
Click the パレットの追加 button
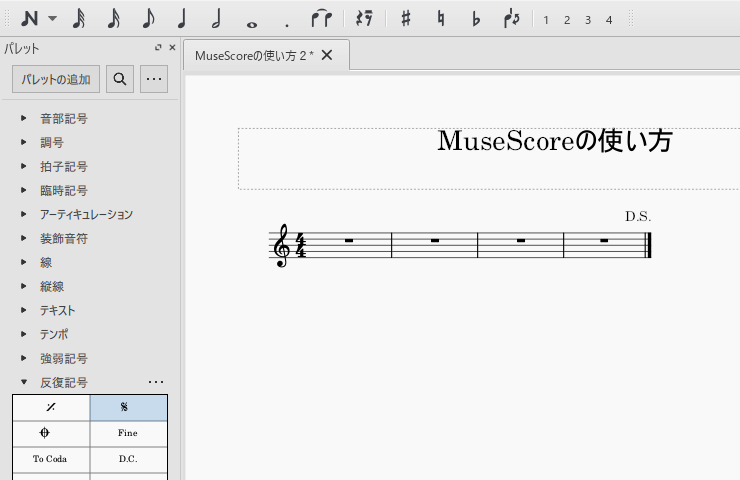56,79
